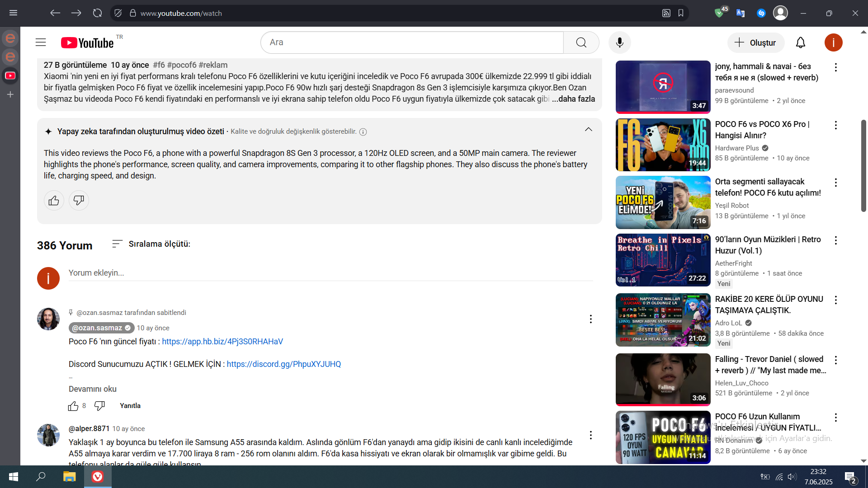Open POCO F6 vs POCO X6 Pro thumbnail
The width and height of the screenshot is (868, 488).
[x=663, y=145]
